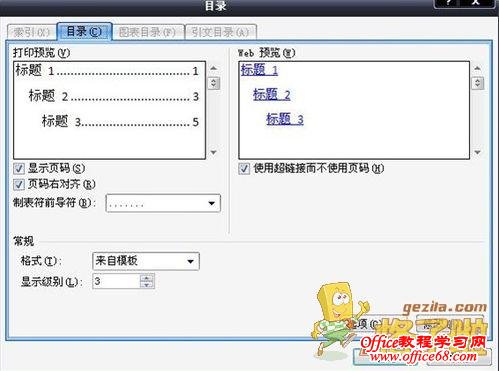The height and width of the screenshot is (371, 499).
Task: Click the print preview scrollbar thumb
Action: (x=214, y=83)
